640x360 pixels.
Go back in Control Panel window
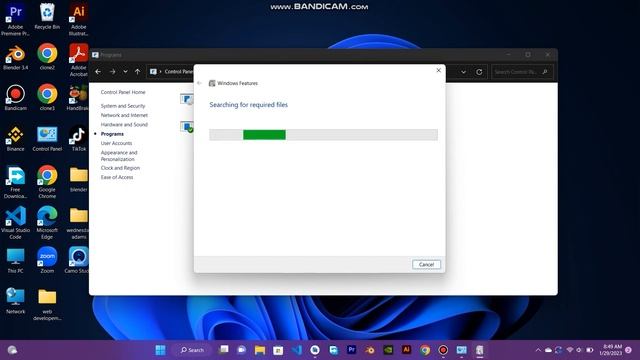click(98, 71)
